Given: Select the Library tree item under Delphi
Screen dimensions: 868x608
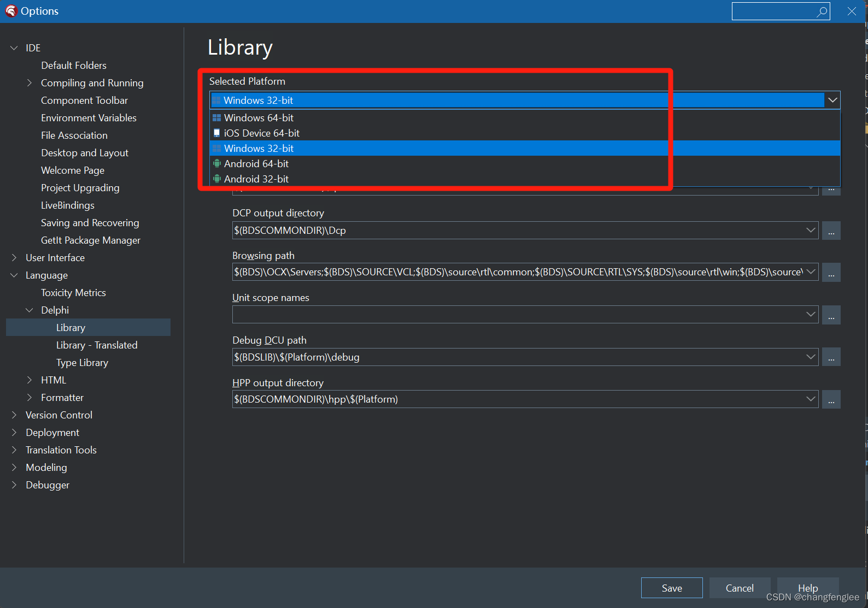Looking at the screenshot, I should tap(88, 327).
